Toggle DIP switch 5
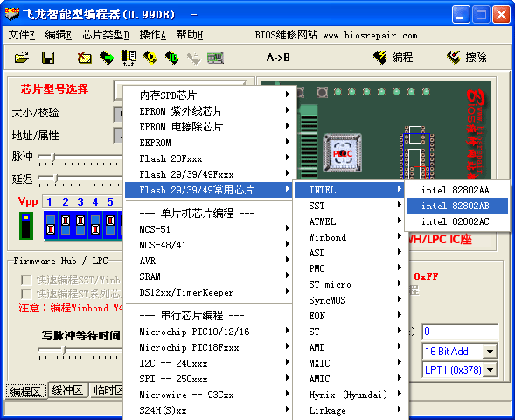This screenshot has width=515, height=420. click(x=110, y=225)
